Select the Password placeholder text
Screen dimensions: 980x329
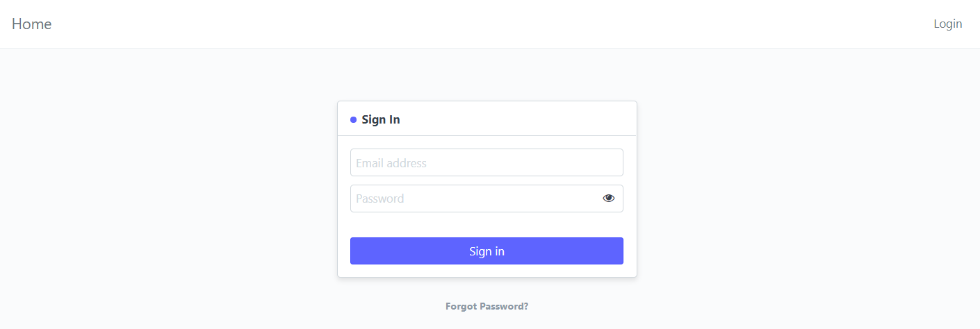380,199
